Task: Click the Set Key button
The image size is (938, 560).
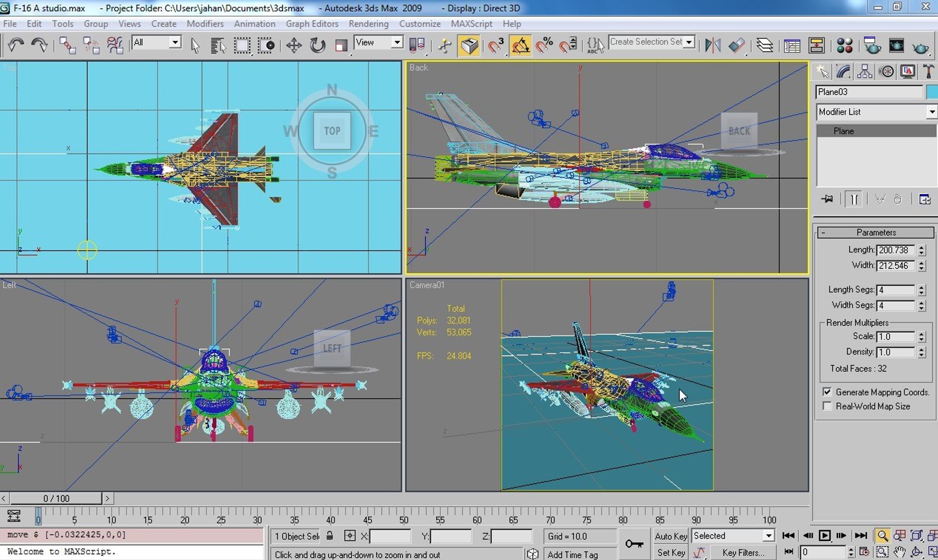Action: pyautogui.click(x=670, y=553)
